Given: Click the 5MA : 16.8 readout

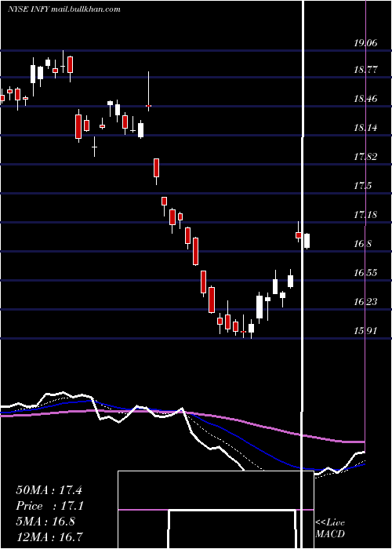Looking at the screenshot, I should tap(45, 522).
